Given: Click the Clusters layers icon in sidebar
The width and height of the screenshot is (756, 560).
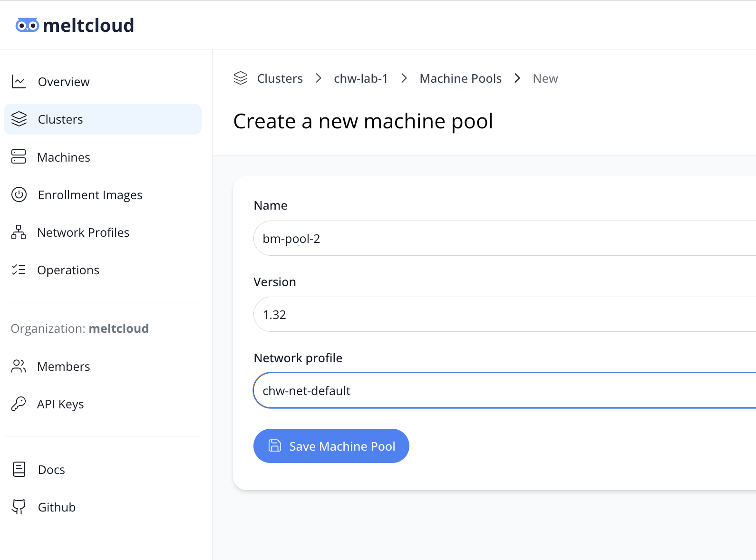Looking at the screenshot, I should pyautogui.click(x=19, y=119).
